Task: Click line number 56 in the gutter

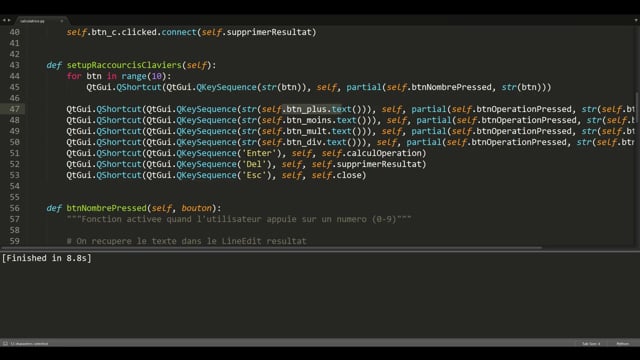Action: [x=14, y=208]
